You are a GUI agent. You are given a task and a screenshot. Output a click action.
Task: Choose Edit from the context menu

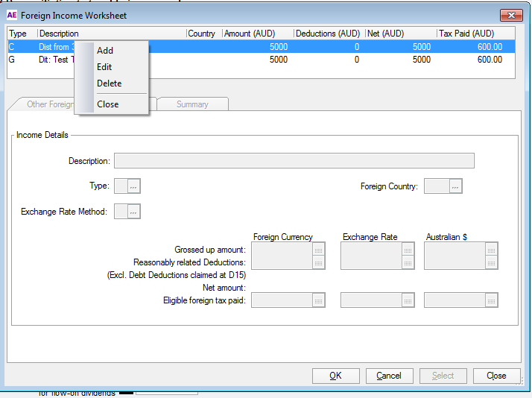[x=104, y=67]
